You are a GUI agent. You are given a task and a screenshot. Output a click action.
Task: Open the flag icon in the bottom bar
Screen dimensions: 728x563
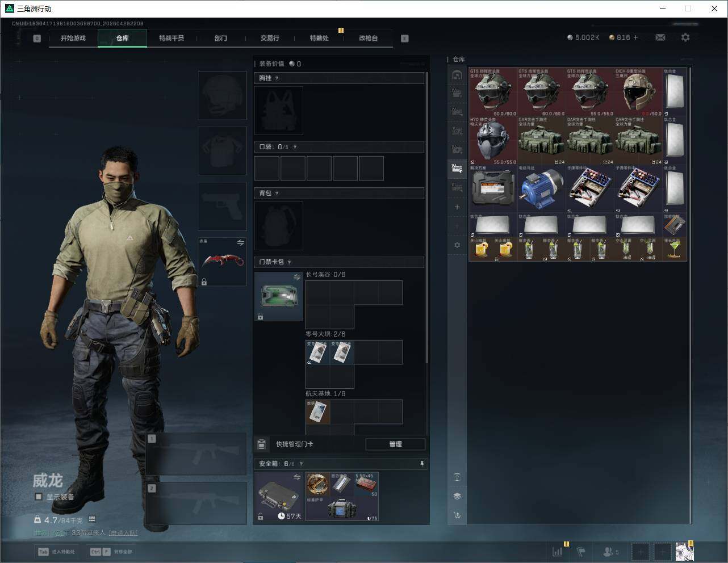(581, 551)
